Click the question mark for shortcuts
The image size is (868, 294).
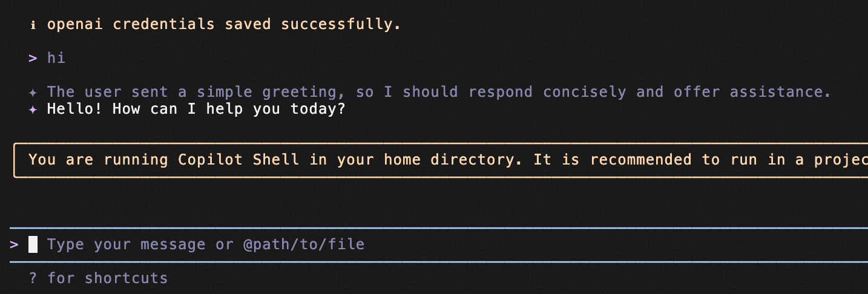(x=33, y=278)
